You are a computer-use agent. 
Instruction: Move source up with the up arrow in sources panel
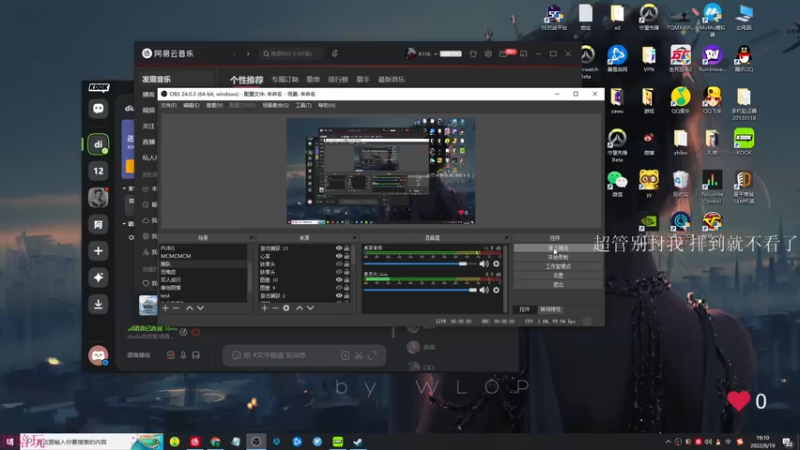pos(299,308)
